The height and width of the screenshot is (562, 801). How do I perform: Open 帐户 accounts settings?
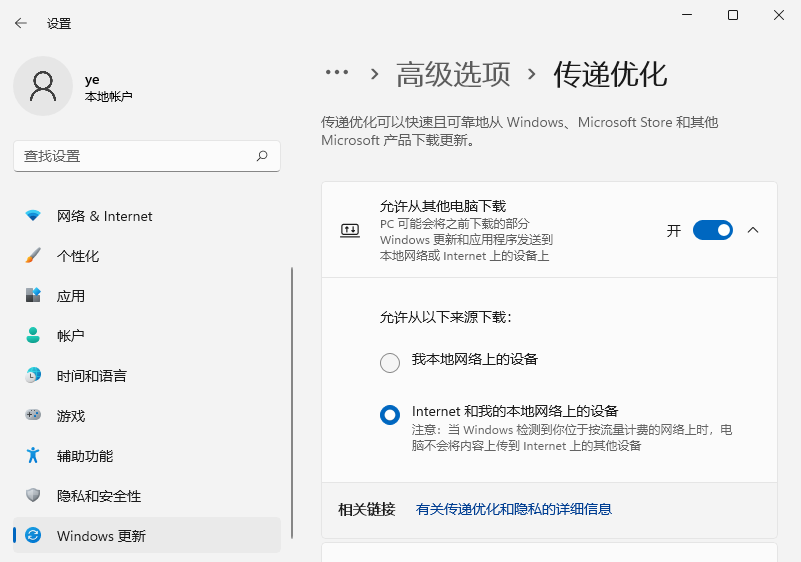click(71, 336)
